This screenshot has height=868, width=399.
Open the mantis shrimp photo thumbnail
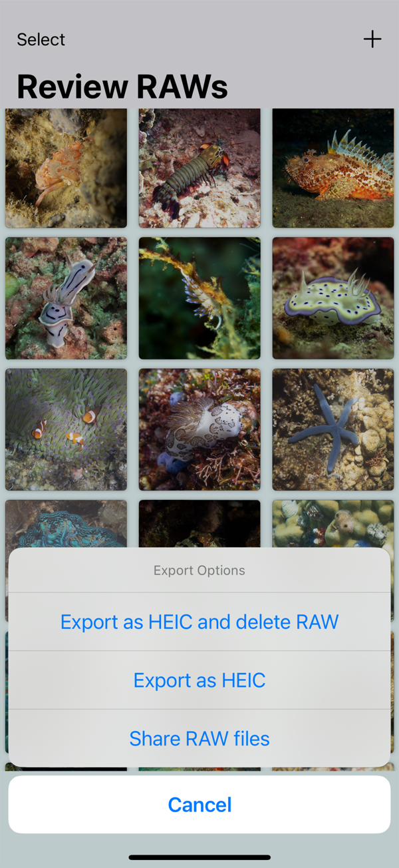pos(199,168)
